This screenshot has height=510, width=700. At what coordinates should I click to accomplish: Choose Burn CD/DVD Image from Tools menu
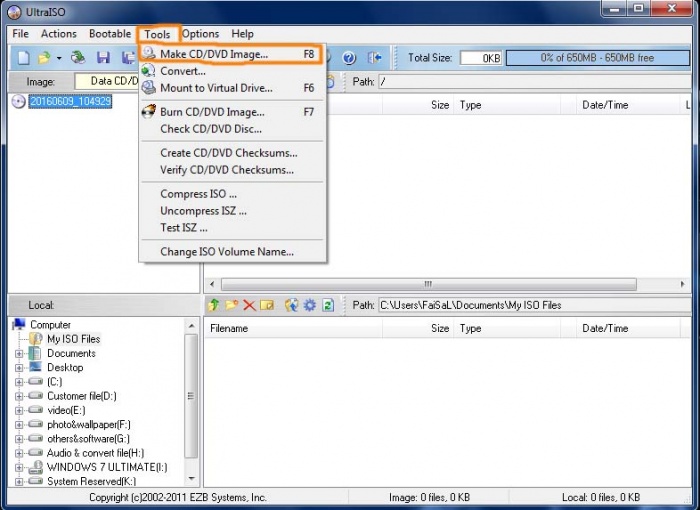click(212, 112)
